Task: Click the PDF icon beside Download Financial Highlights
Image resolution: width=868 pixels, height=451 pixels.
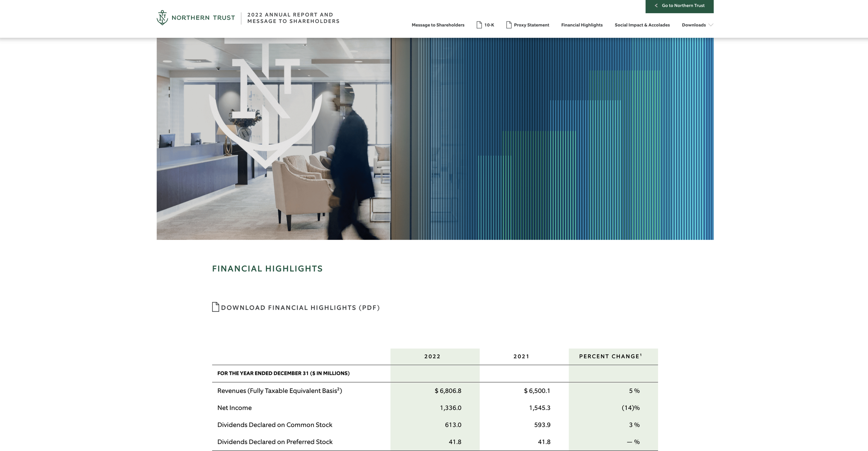Action: point(216,307)
